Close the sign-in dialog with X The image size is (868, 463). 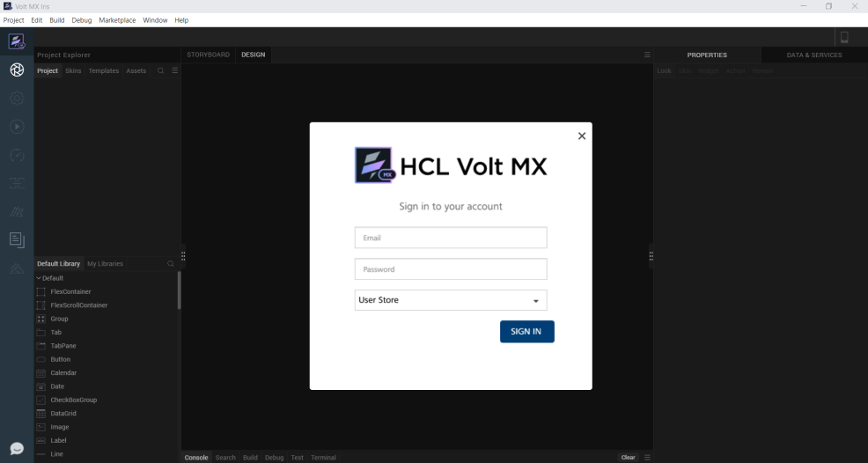[x=581, y=136]
